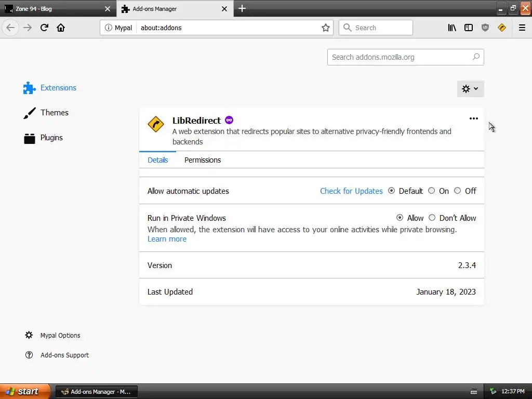This screenshot has width=532, height=399.
Task: Switch to the Permissions tab
Action: point(203,160)
